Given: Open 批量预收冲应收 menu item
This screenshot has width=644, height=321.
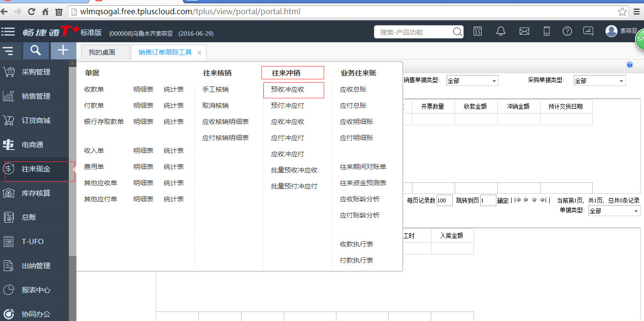Looking at the screenshot, I should click(x=294, y=170).
